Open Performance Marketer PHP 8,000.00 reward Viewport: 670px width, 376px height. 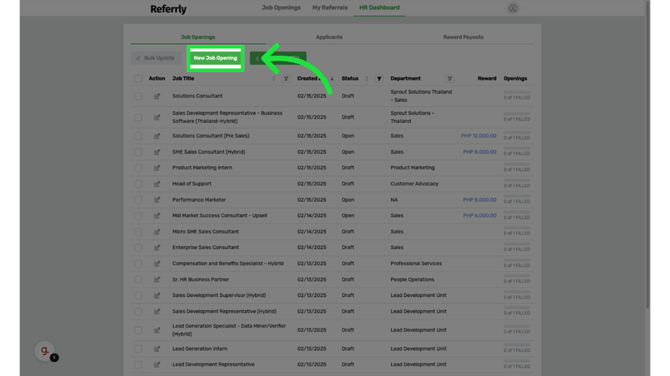click(479, 200)
